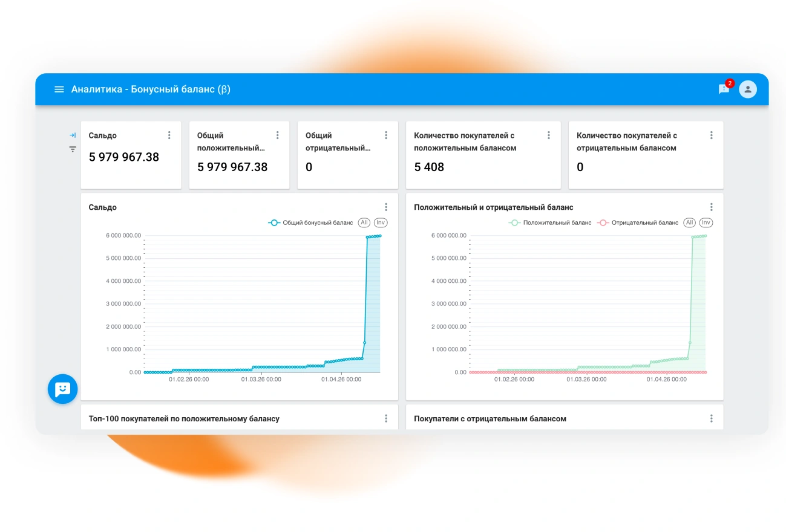Open notifications with red badge

[x=724, y=89]
